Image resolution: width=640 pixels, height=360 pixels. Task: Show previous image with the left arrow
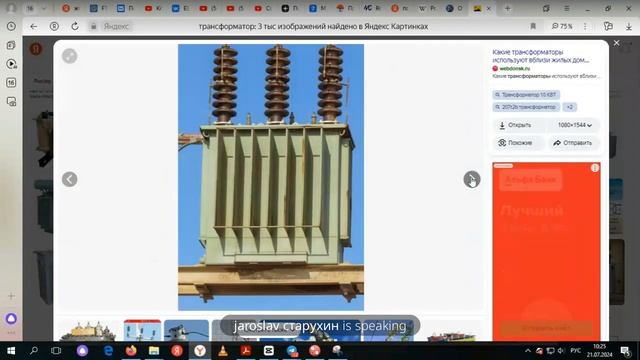69,179
